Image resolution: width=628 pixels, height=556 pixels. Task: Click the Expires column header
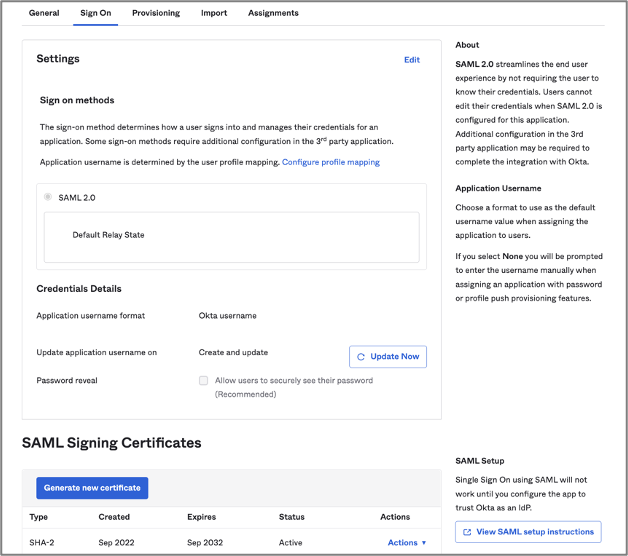pos(201,517)
